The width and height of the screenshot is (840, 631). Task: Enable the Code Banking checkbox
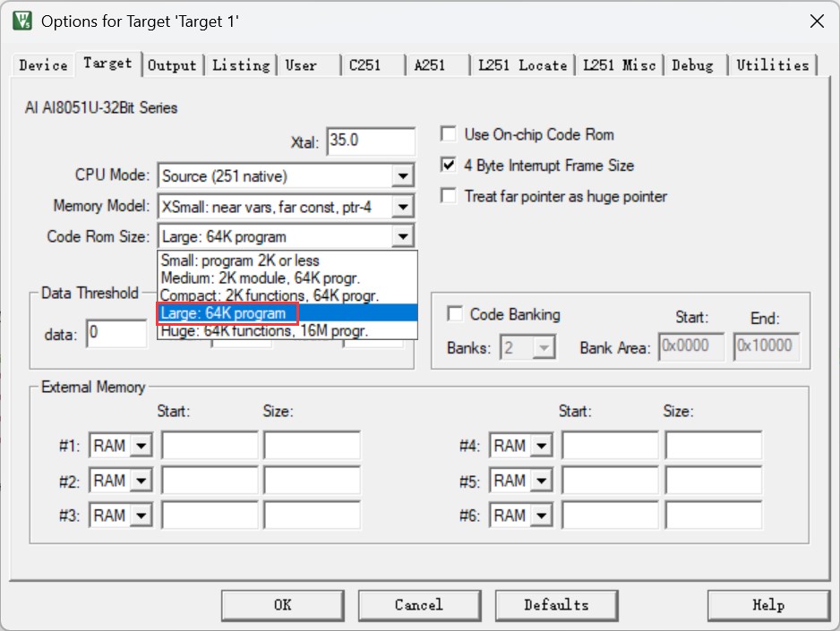click(x=455, y=313)
